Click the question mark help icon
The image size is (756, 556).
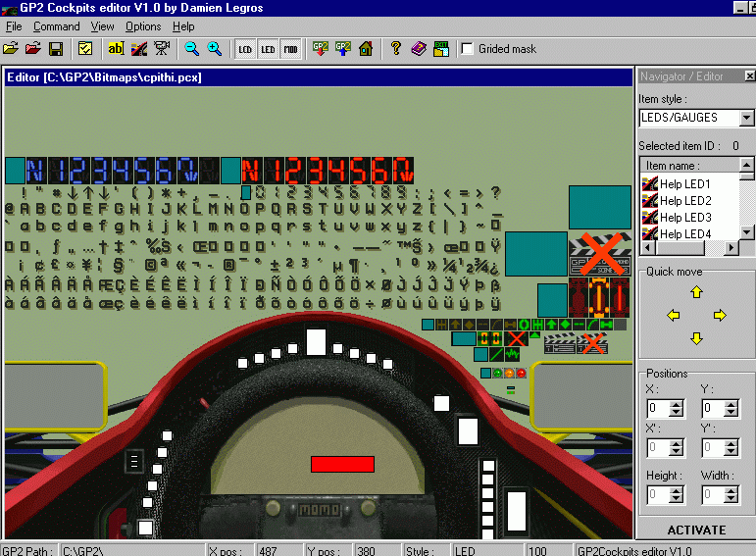click(396, 48)
